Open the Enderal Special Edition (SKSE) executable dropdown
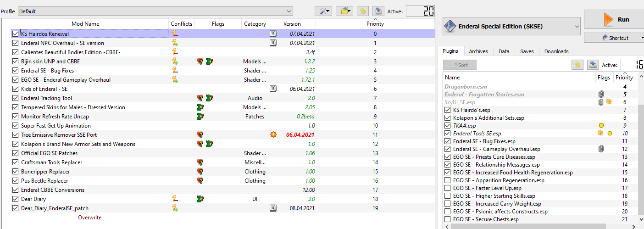 click(x=511, y=27)
